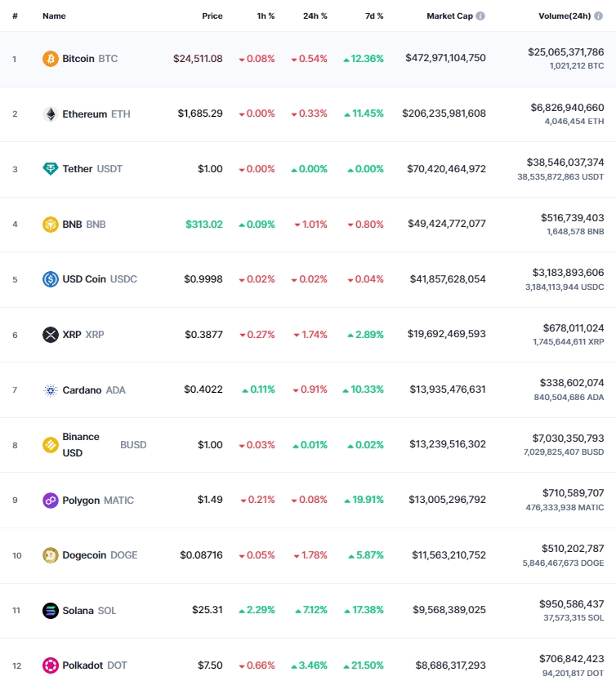Open Bitcoin volume $25,065,371,786 link

565,52
